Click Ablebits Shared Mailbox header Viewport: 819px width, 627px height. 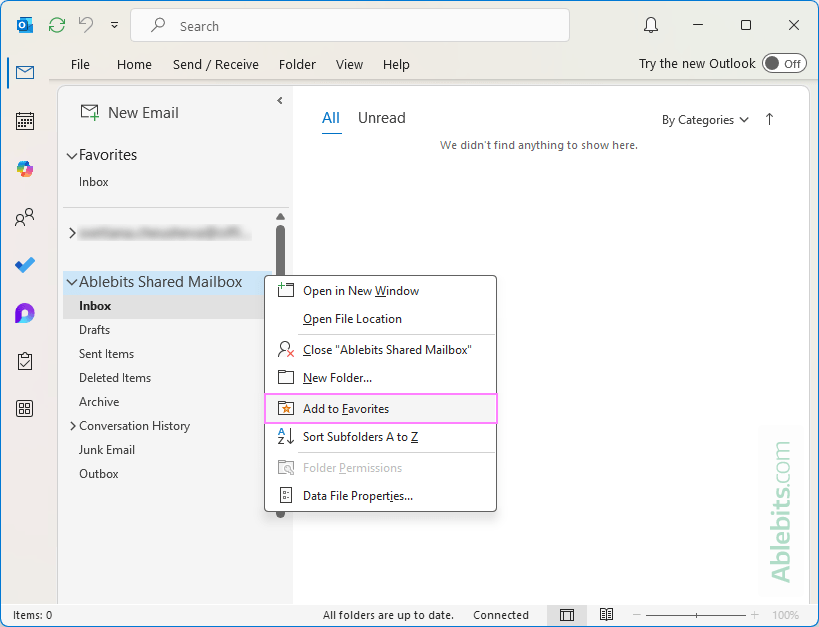[161, 282]
